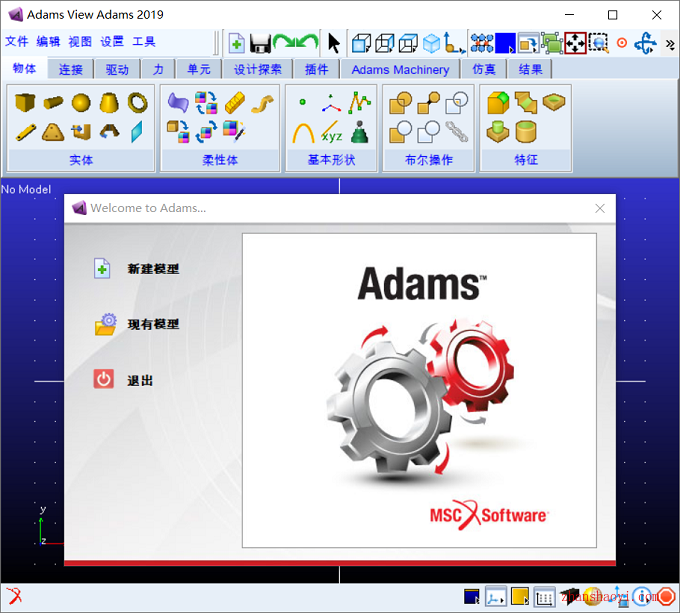680x613 pixels.
Task: Select the extrusion solid tool
Action: pos(81,132)
